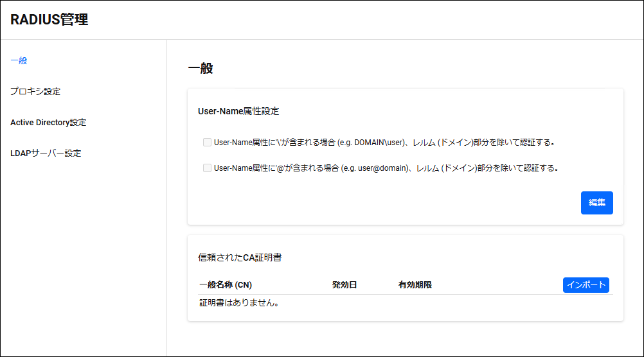The image size is (644, 357).
Task: Click the blue 編集 button
Action: 597,203
